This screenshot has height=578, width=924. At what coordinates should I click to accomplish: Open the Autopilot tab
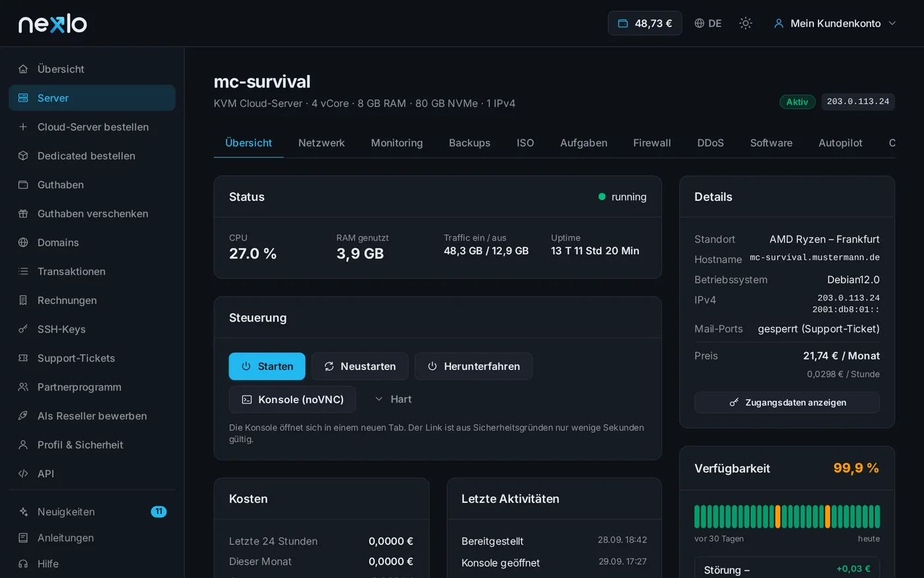click(x=840, y=143)
